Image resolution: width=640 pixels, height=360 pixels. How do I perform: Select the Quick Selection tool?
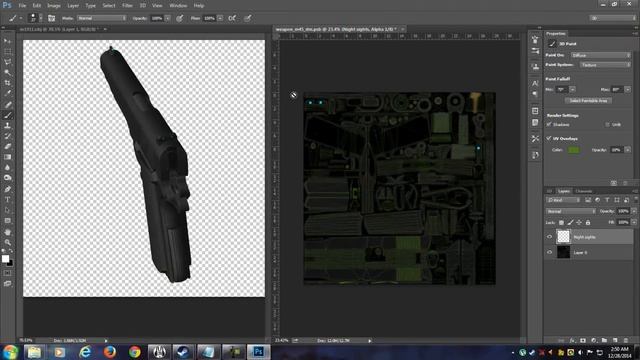click(7, 73)
